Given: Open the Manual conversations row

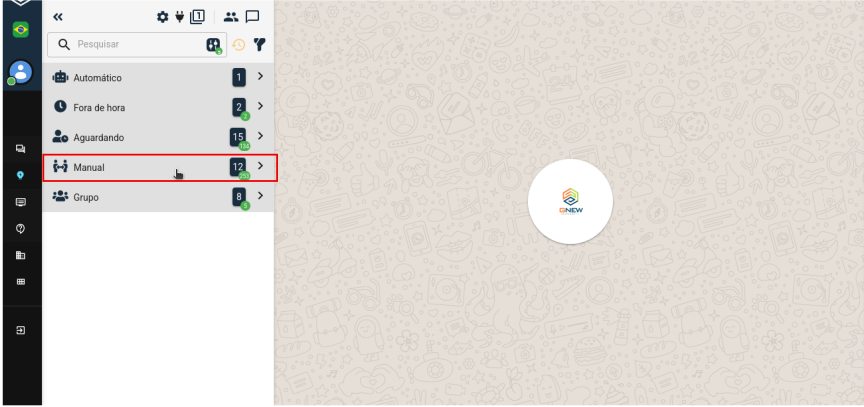Looking at the screenshot, I should [x=160, y=167].
